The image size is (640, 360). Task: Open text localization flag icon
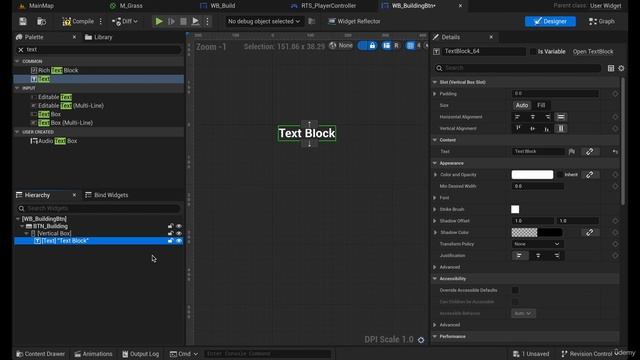click(572, 152)
